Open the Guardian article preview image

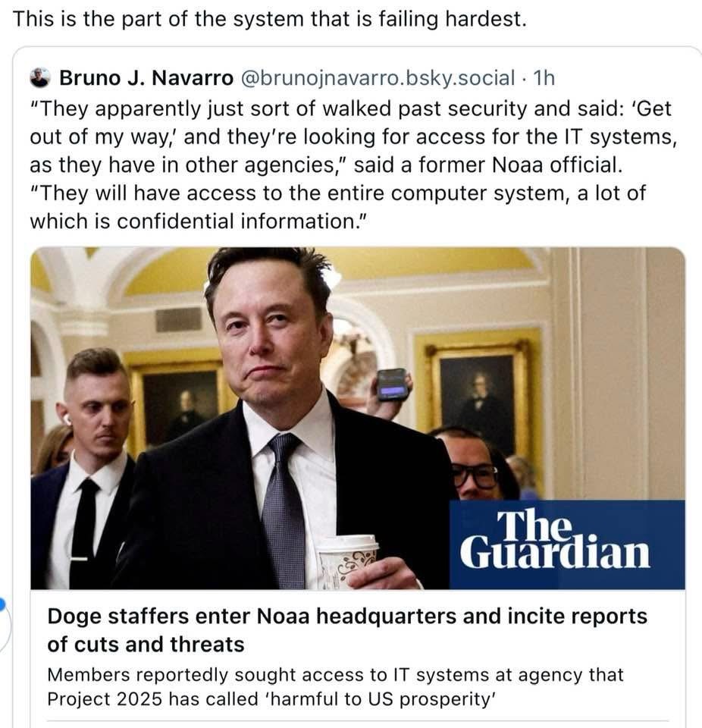click(358, 419)
